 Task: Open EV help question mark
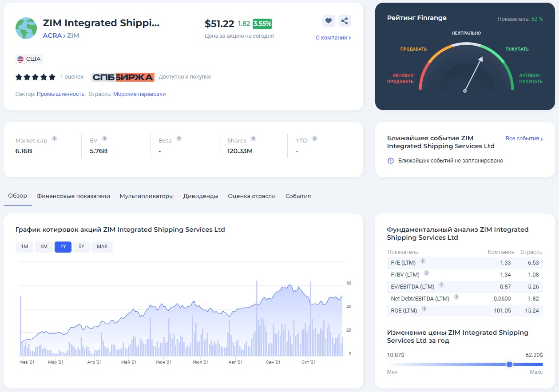pos(104,139)
